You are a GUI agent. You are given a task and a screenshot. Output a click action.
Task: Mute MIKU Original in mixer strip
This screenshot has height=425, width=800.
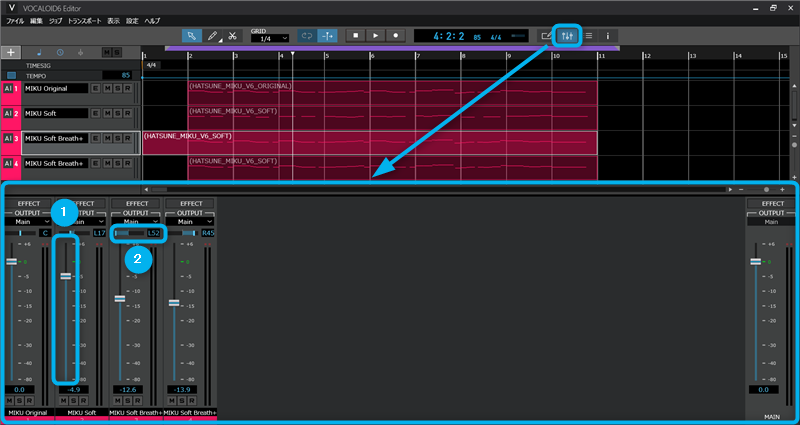(x=9, y=401)
